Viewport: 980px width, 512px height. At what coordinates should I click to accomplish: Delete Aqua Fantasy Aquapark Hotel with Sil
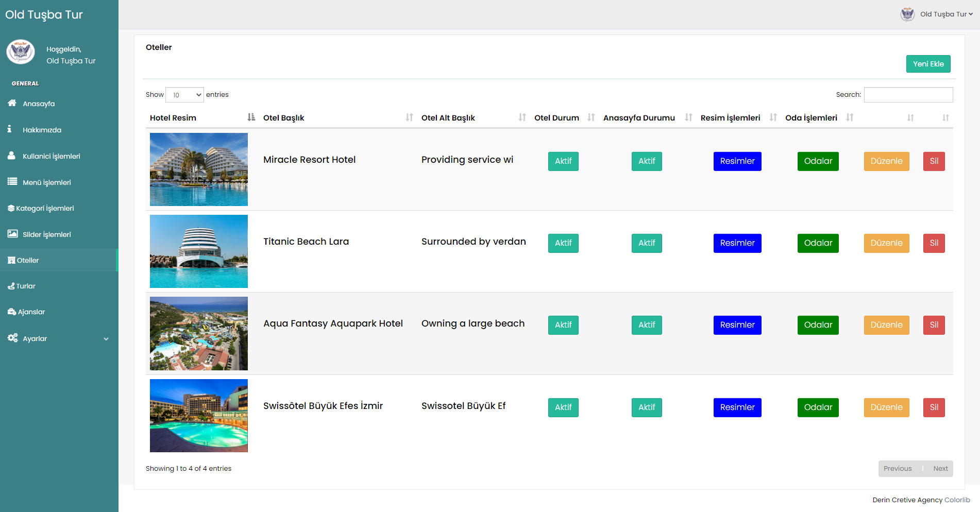click(x=934, y=325)
